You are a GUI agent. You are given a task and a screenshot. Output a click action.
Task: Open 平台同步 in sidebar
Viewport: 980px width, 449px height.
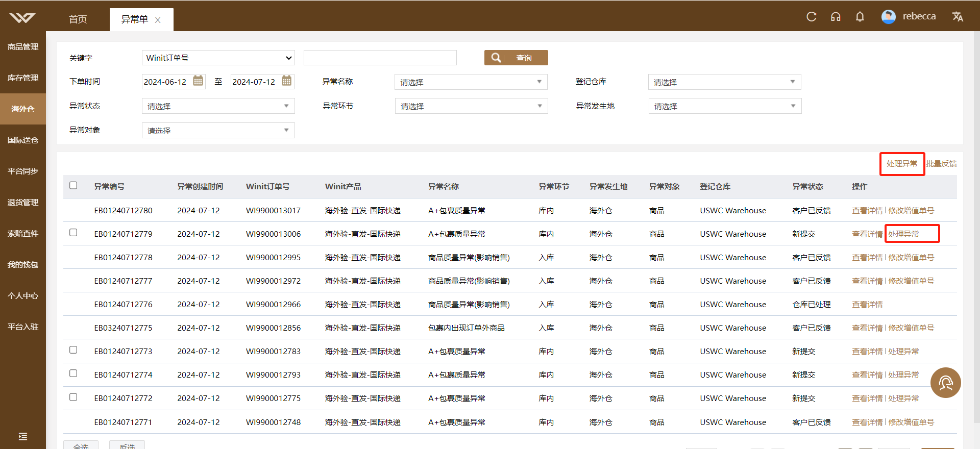coord(23,171)
